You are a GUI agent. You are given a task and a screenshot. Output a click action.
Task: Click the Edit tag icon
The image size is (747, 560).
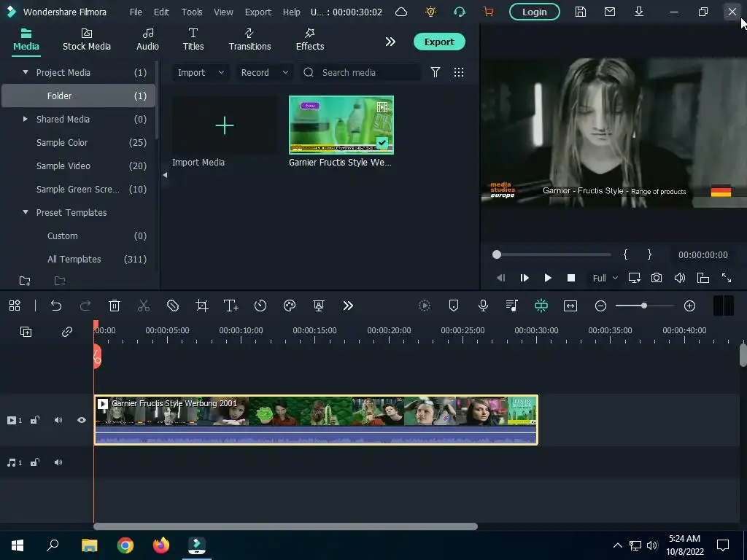173,306
